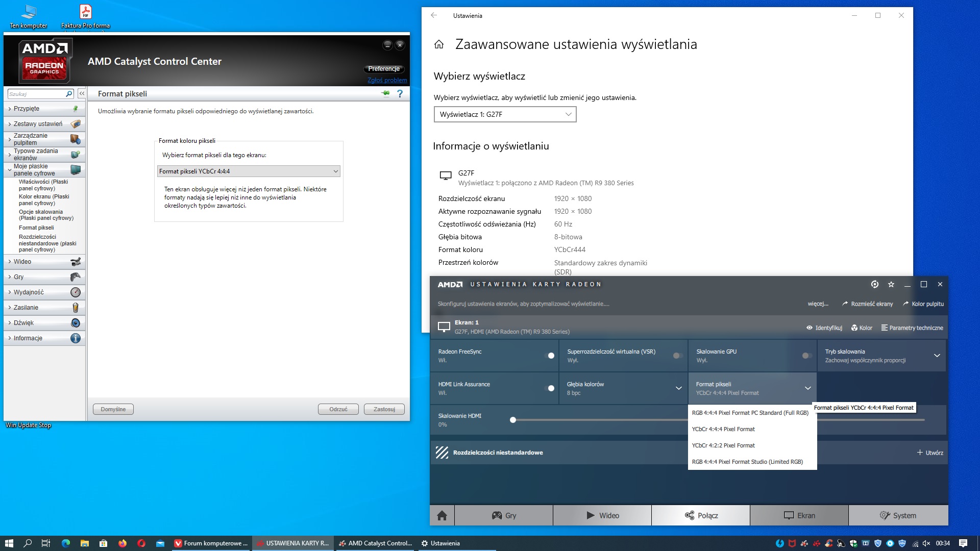Click the Radeon update notification icon
Viewport: 980px width, 551px height.
point(875,284)
